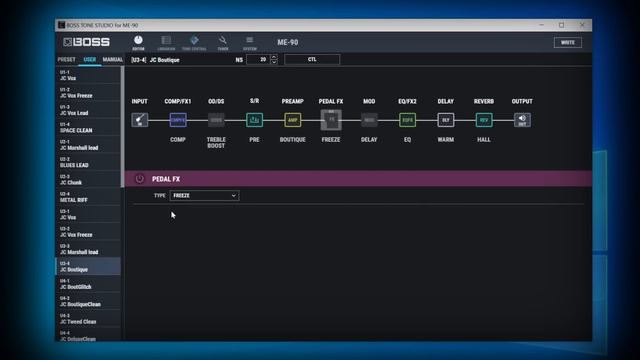Increase NS value with up arrow
The image size is (640, 360).
click(x=274, y=57)
